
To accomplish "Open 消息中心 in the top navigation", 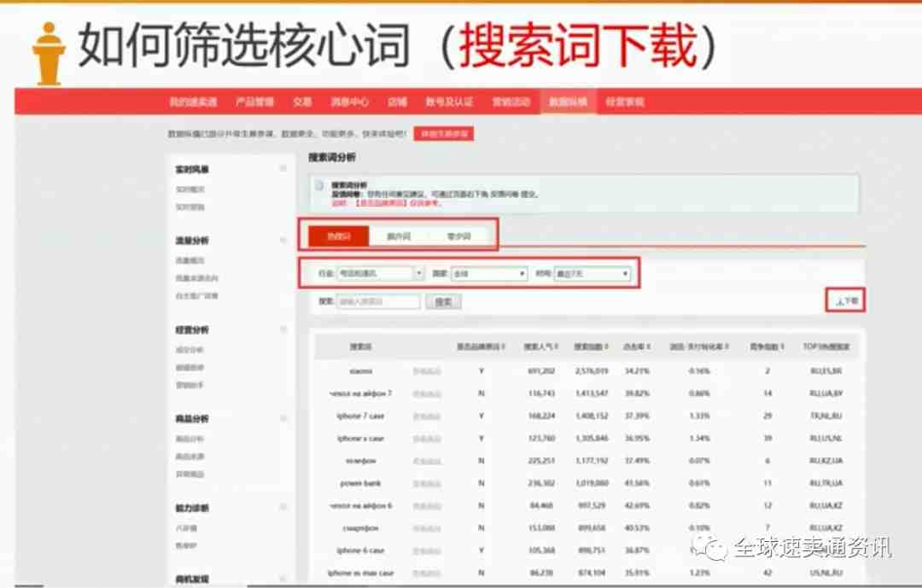I will point(350,102).
